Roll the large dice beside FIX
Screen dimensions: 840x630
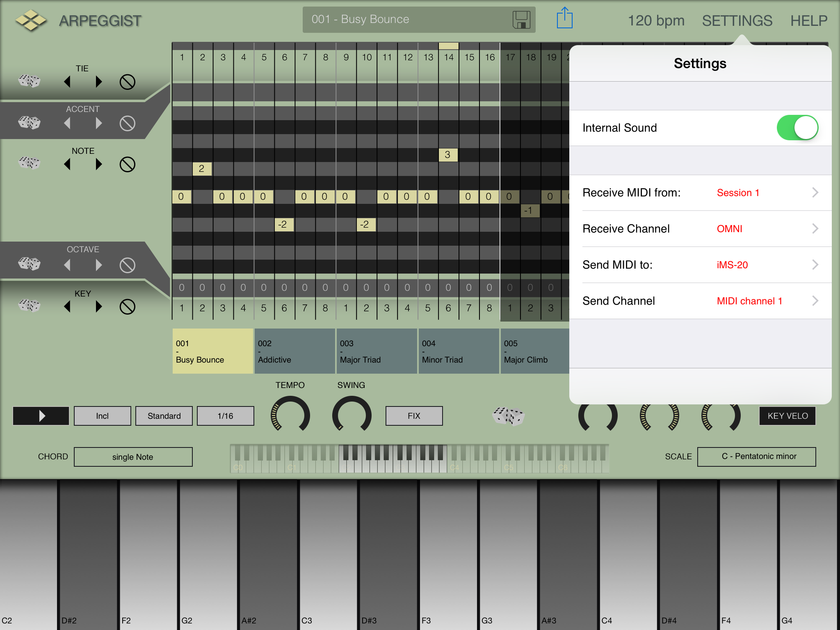(508, 416)
